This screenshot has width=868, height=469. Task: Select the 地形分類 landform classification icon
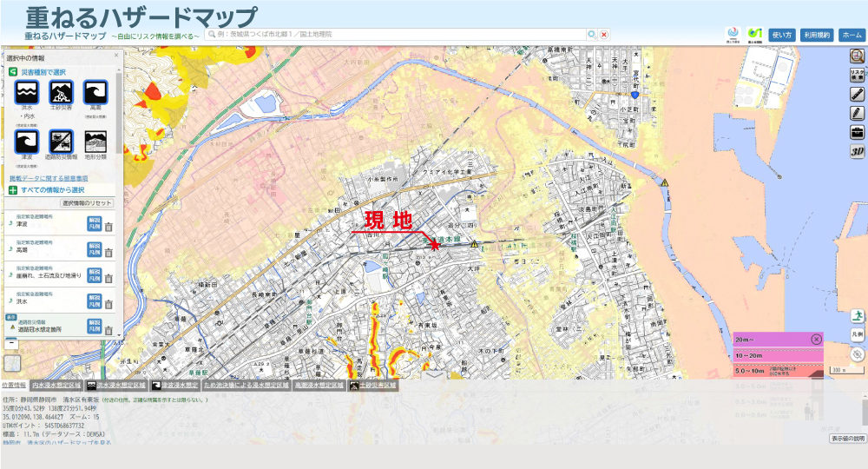pos(95,142)
